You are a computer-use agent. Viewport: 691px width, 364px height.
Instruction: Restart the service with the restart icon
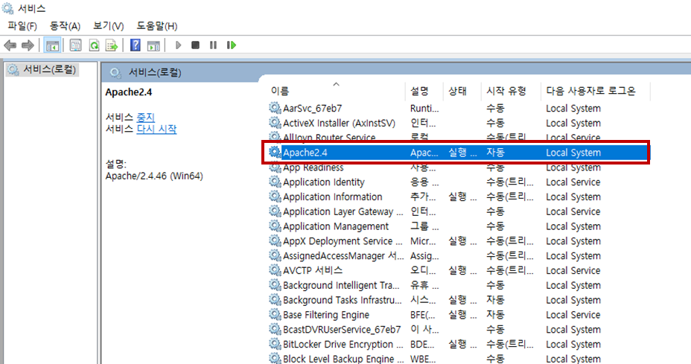[x=231, y=45]
